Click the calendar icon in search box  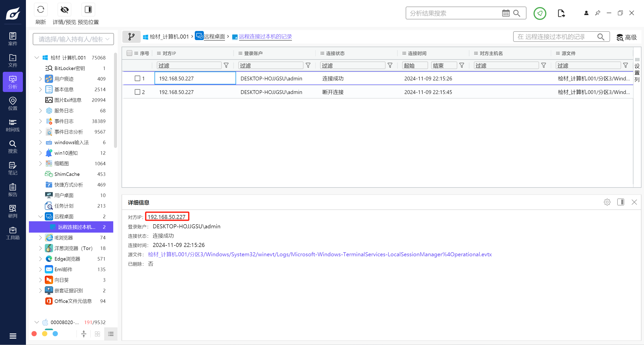click(506, 13)
